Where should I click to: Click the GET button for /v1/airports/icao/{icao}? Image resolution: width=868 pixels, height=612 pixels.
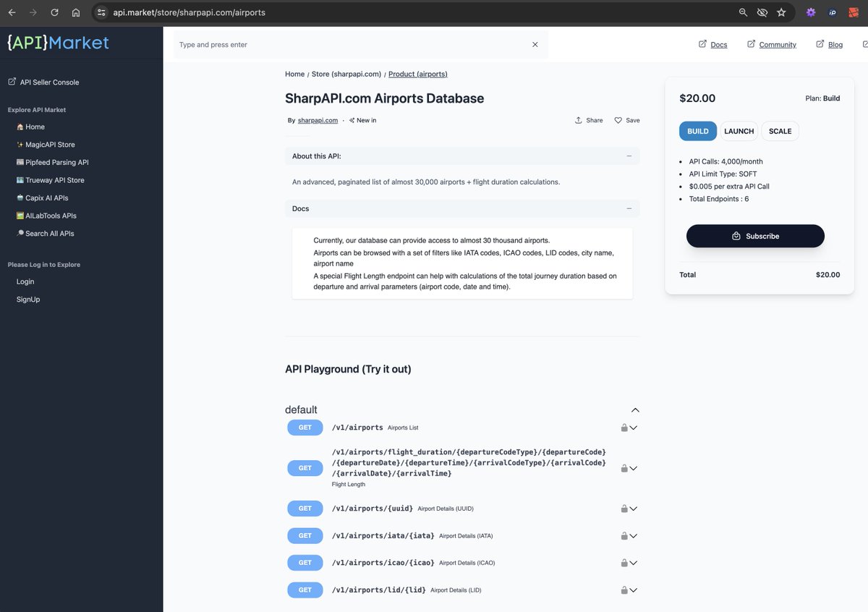(x=305, y=563)
